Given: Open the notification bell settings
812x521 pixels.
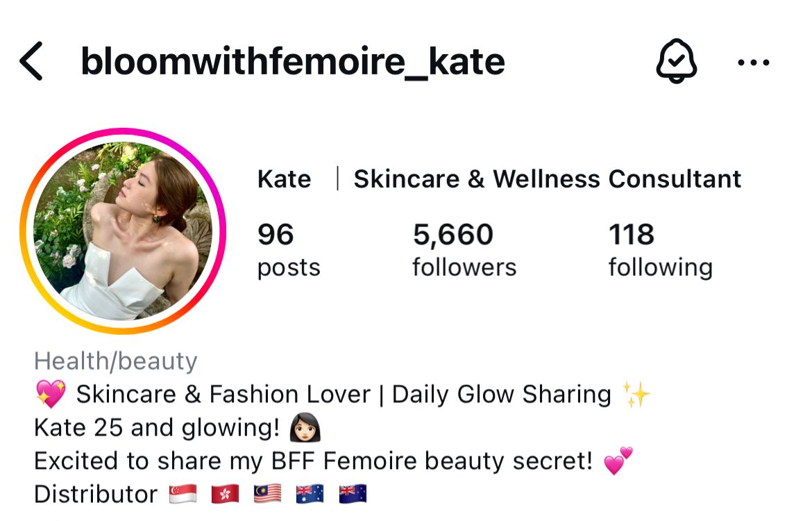Looking at the screenshot, I should tap(677, 61).
